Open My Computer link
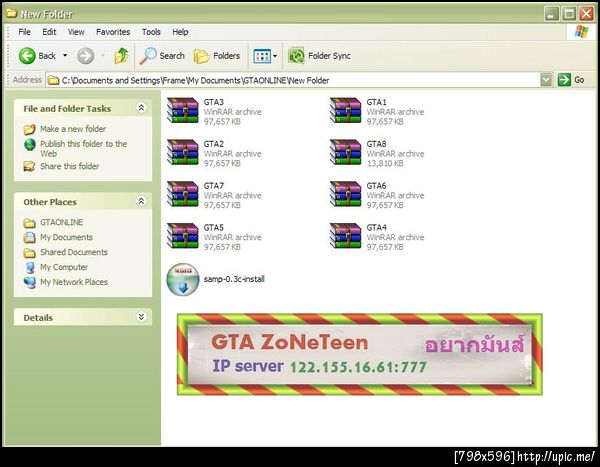600x467 pixels. [64, 267]
